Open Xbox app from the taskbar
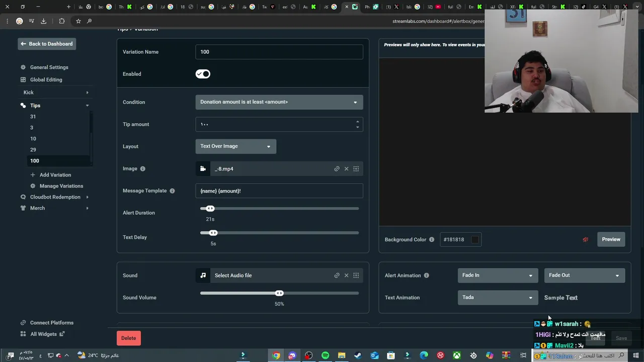Screen dimensions: 644x362 [457, 355]
